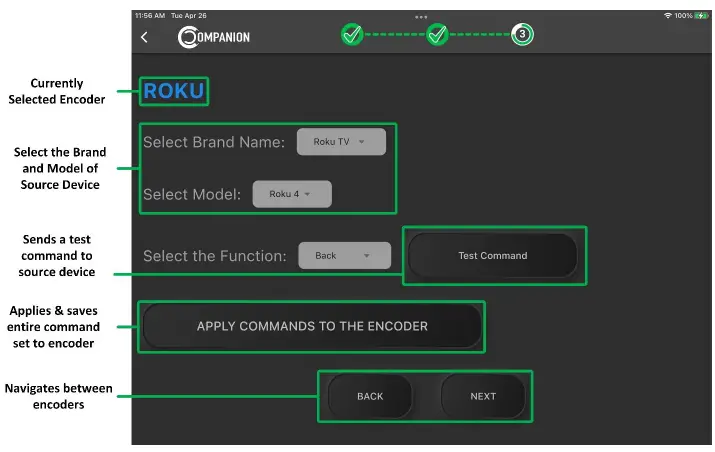
Task: Tap the battery status icon
Action: 701,16
